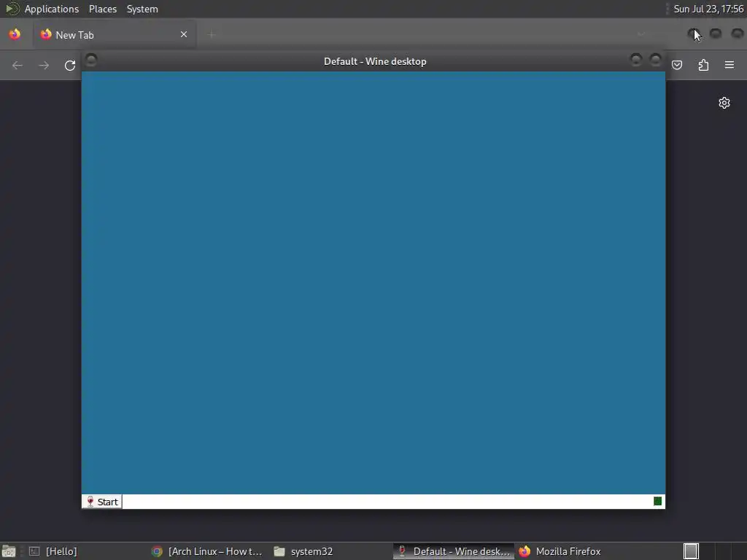The image size is (747, 560).
Task: Open the Wine desktop window menu button
Action: tap(91, 60)
